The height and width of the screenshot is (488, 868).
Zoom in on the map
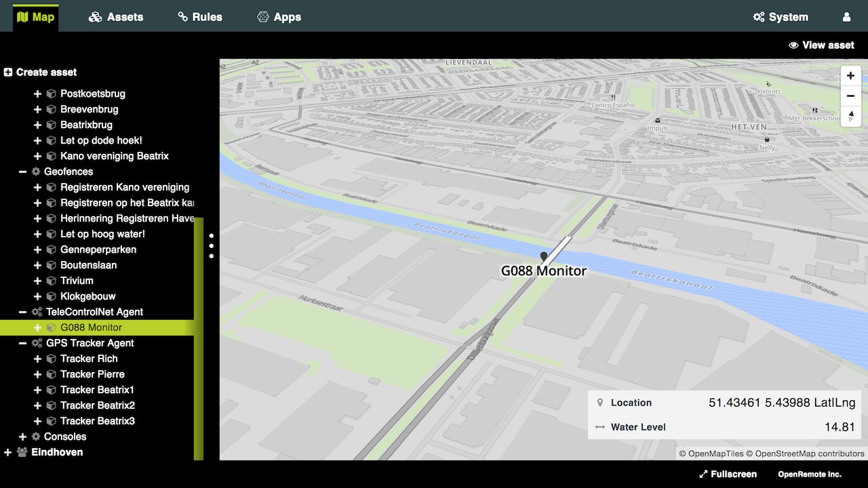pos(850,76)
